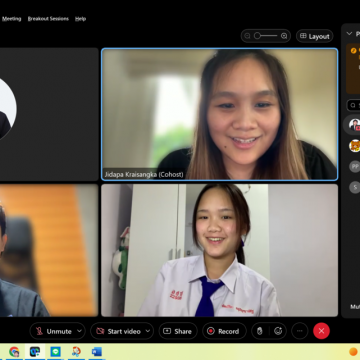The image size is (360, 360).
Task: Open the Webex app in the taskbar
Action: pyautogui.click(x=35, y=352)
